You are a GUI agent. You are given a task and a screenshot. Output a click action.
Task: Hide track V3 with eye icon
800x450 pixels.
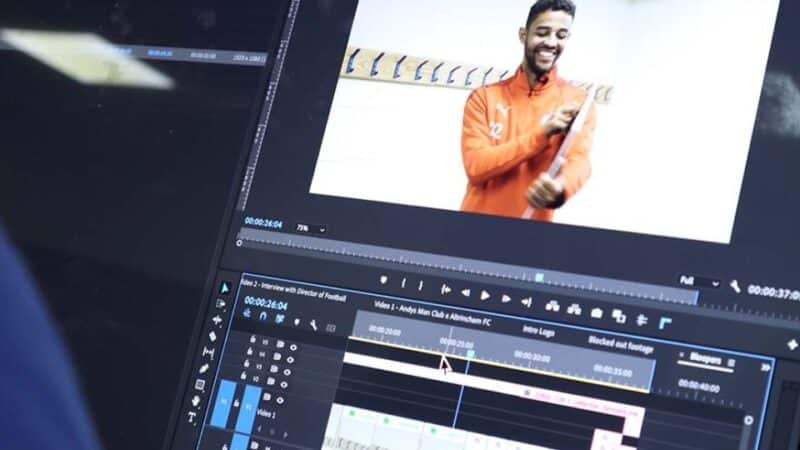coord(287,372)
